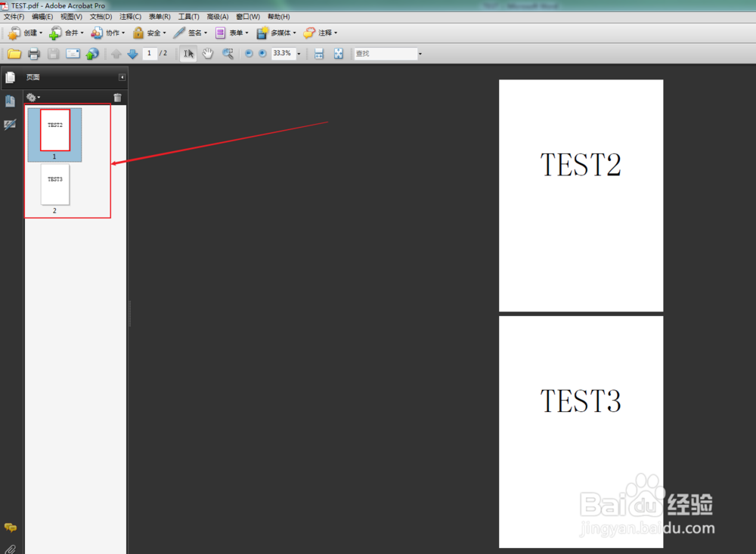Open the Comment (注释) toolbar dropdown
Viewport: 756px width, 554px height.
[x=320, y=32]
